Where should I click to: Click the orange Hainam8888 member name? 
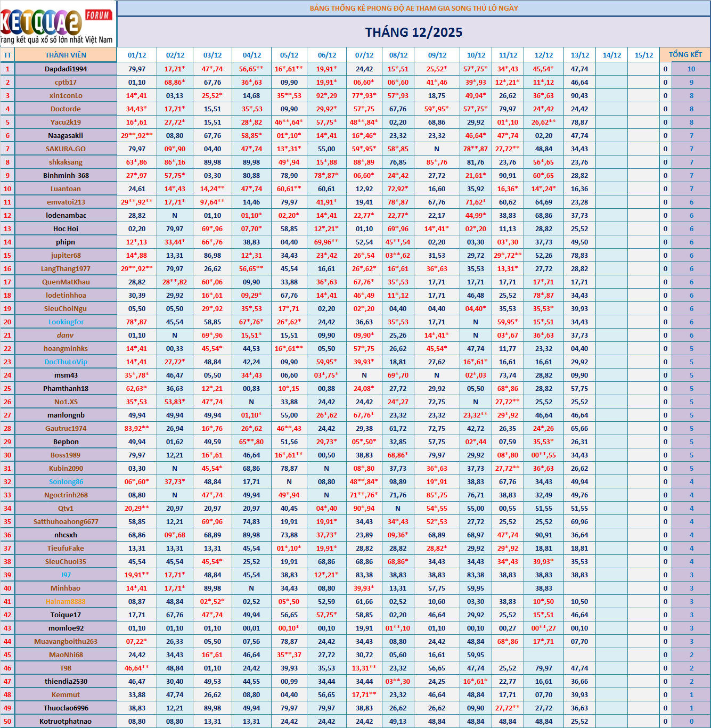pos(66,601)
